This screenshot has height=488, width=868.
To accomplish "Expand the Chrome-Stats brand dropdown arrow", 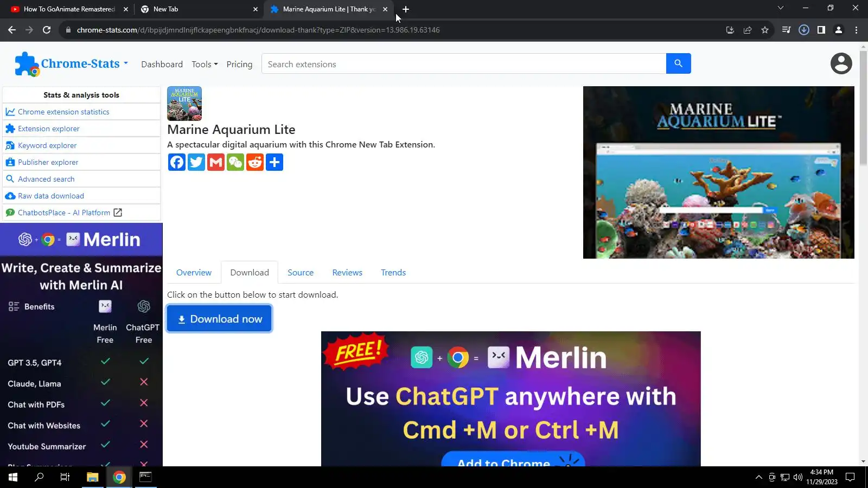I will pyautogui.click(x=126, y=63).
